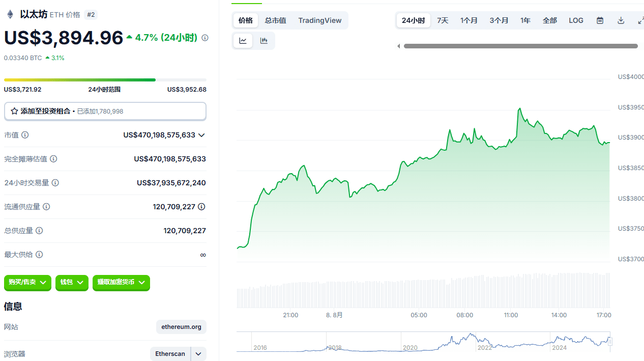Viewport: 644px width, 361px height.
Task: Click the left arrow of chart scrollbar
Action: point(398,46)
